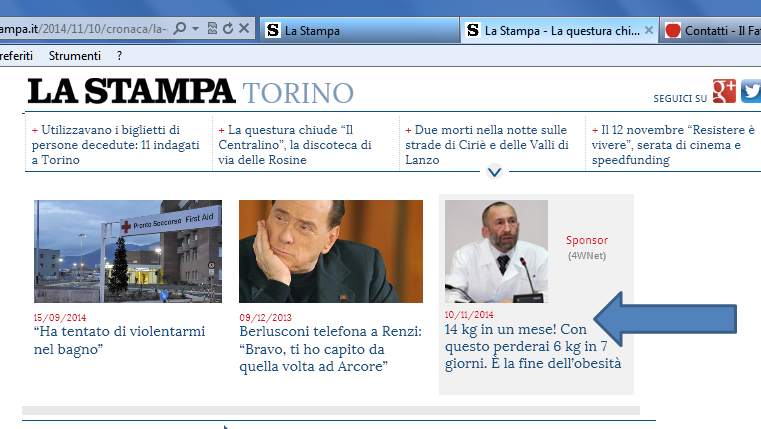The image size is (761, 429).
Task: Open the Torino section link
Action: point(298,94)
